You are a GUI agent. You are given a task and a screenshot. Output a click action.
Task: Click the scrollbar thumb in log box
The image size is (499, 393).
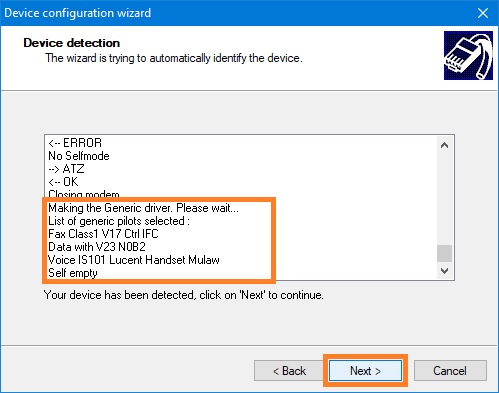(444, 253)
